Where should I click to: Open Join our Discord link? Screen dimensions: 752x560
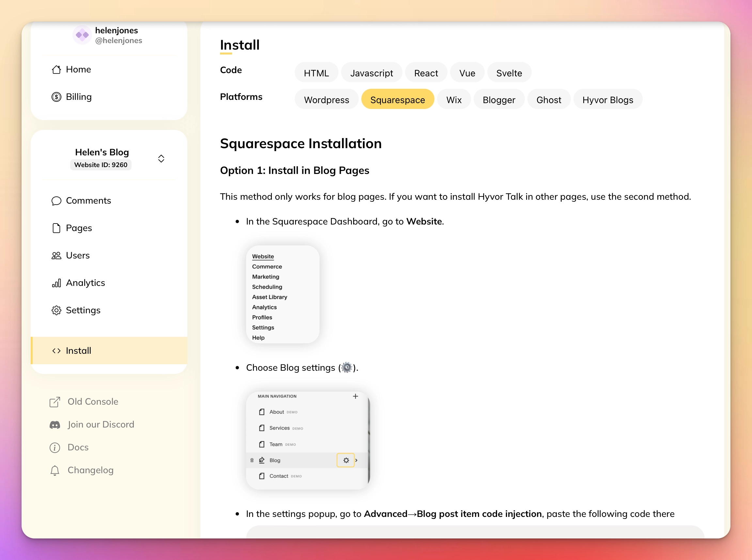(x=92, y=425)
